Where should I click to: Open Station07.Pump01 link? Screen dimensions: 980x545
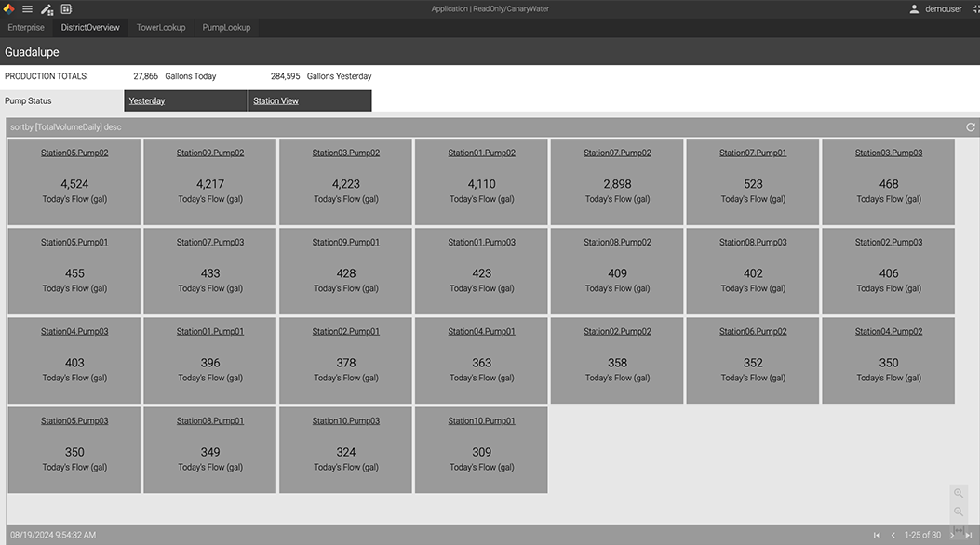point(753,153)
